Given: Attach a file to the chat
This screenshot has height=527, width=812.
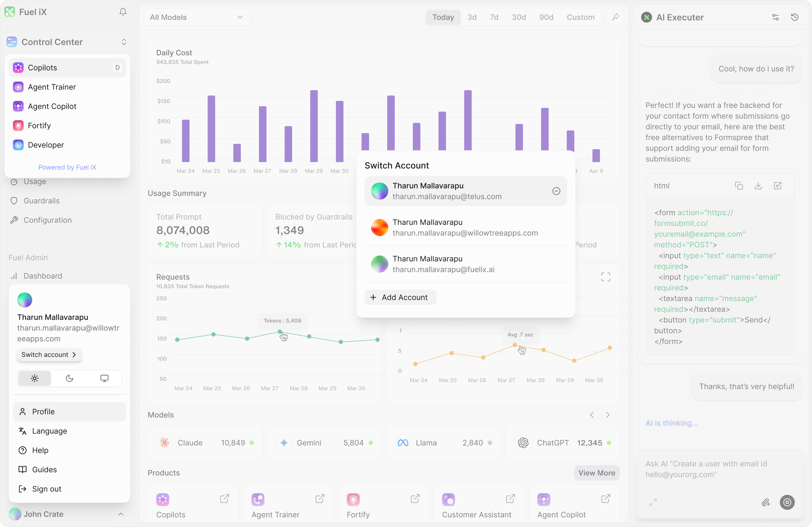Looking at the screenshot, I should [766, 502].
